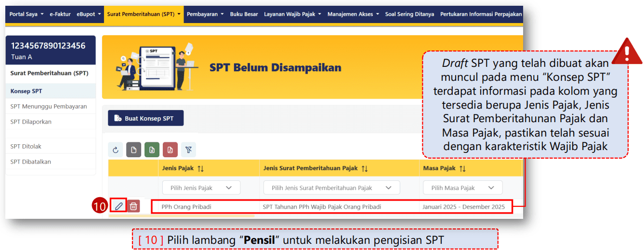The width and height of the screenshot is (644, 252).
Task: Open Pertukaran Informasi Perpajakan menu item
Action: pos(481,14)
